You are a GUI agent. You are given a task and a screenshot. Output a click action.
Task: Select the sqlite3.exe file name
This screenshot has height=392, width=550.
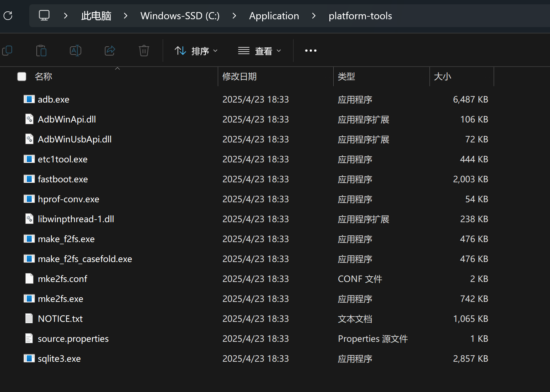click(59, 359)
